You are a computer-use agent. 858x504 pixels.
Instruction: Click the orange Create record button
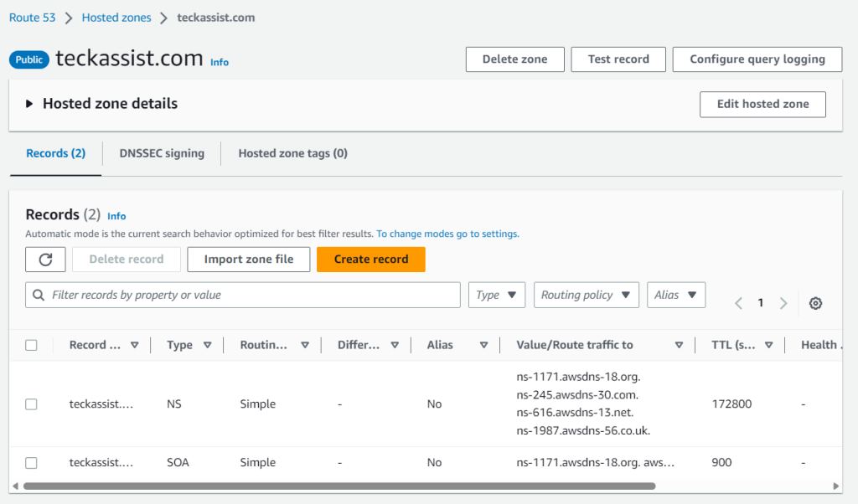(x=371, y=260)
